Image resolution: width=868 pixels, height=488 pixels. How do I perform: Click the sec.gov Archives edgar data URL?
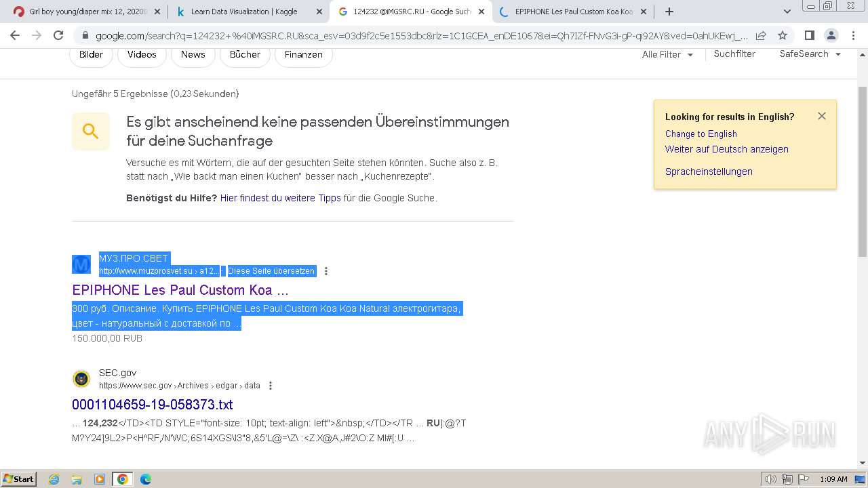pos(180,386)
